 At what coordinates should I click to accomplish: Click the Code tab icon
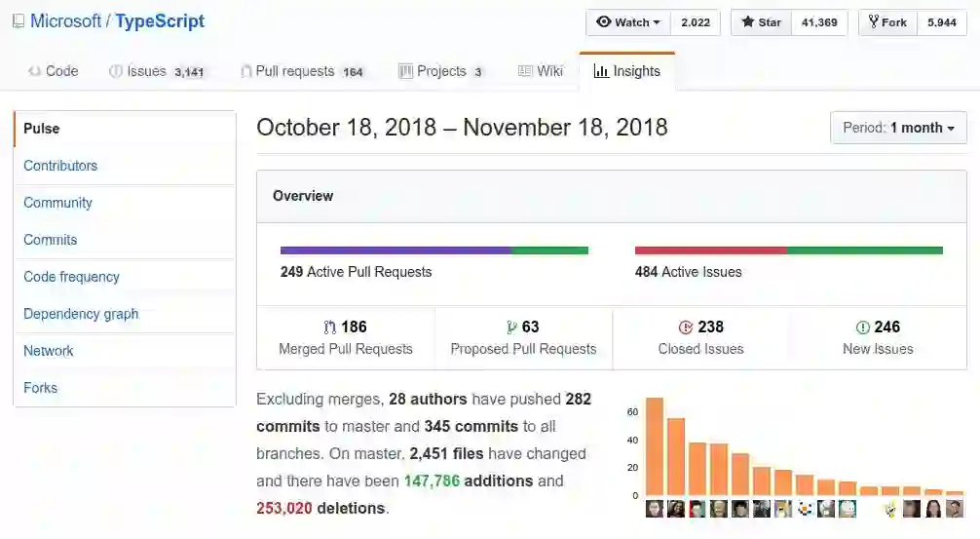[34, 71]
